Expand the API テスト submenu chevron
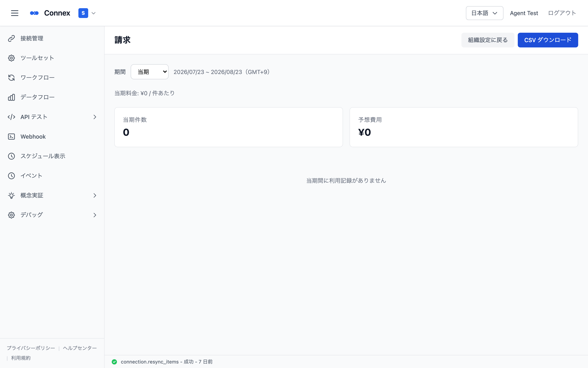 click(x=95, y=117)
